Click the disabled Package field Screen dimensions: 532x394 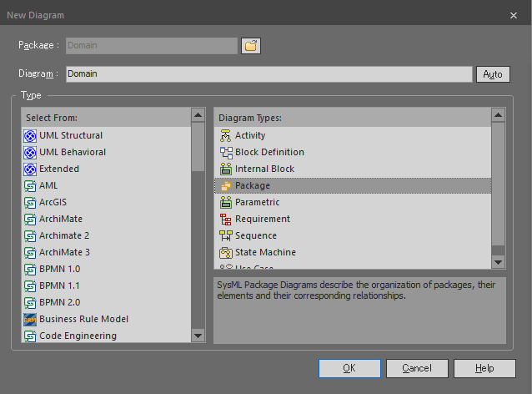pos(152,46)
